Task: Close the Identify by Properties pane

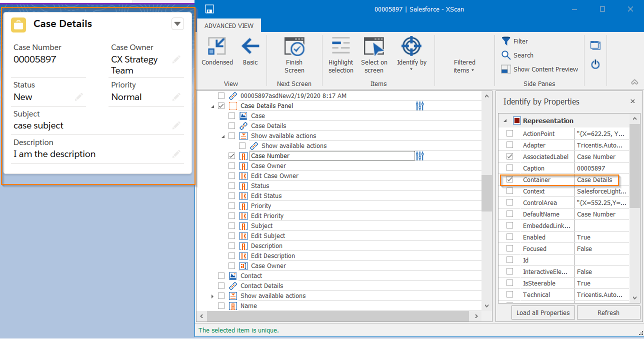Action: tap(632, 101)
